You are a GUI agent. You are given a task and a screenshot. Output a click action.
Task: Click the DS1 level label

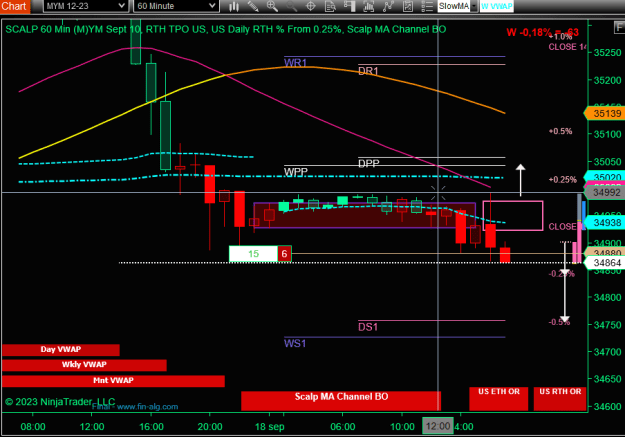pyautogui.click(x=368, y=327)
